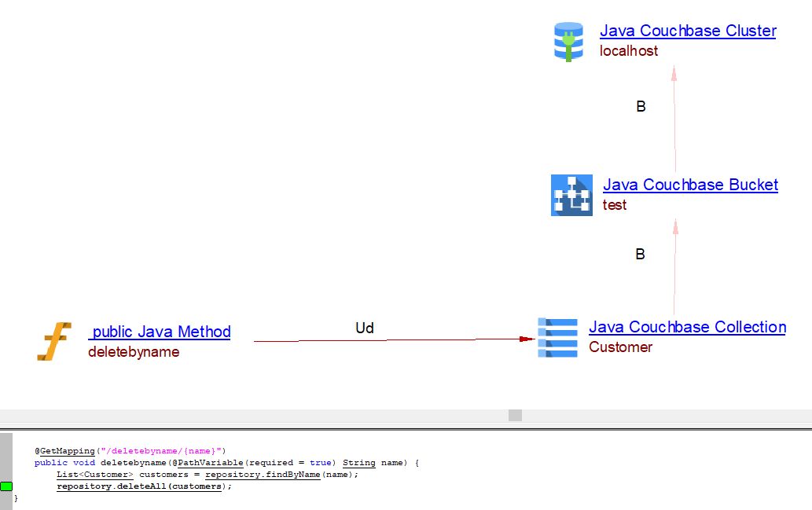This screenshot has height=510, width=812.
Task: Select the localhost cluster name label
Action: pyautogui.click(x=629, y=51)
